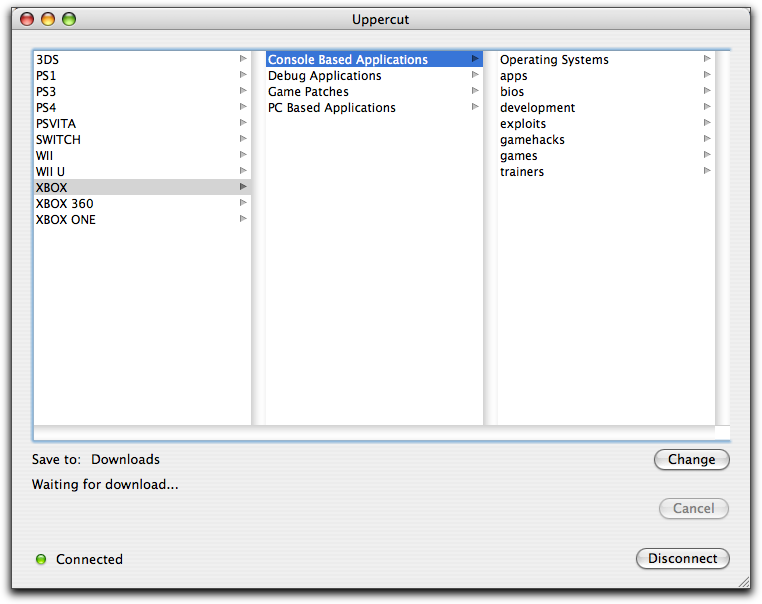
Task: Select the PS4 row
Action: pyautogui.click(x=142, y=107)
